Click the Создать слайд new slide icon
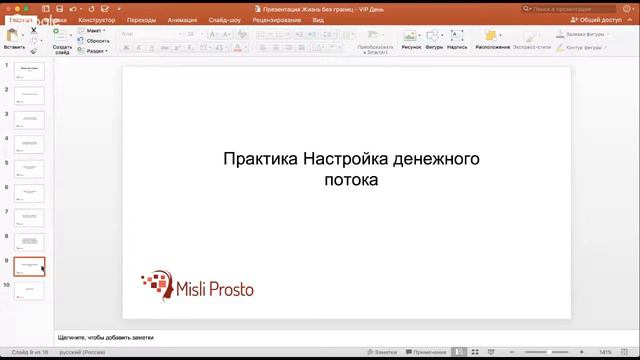640x360 pixels. (60, 35)
